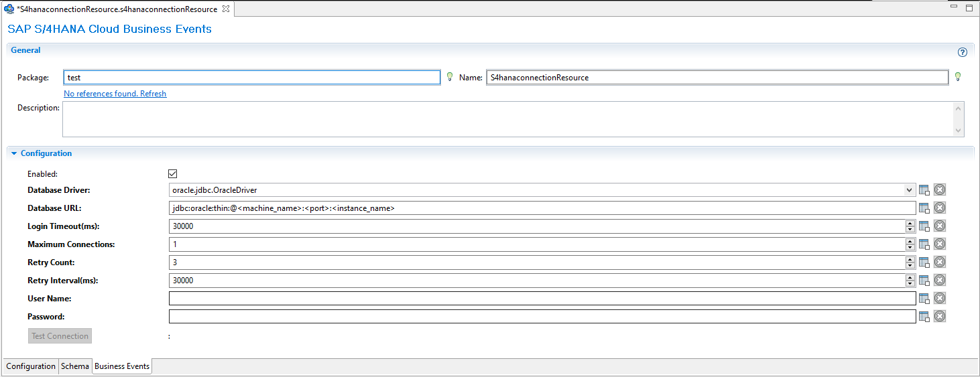Open the Database Driver dropdown

(909, 190)
